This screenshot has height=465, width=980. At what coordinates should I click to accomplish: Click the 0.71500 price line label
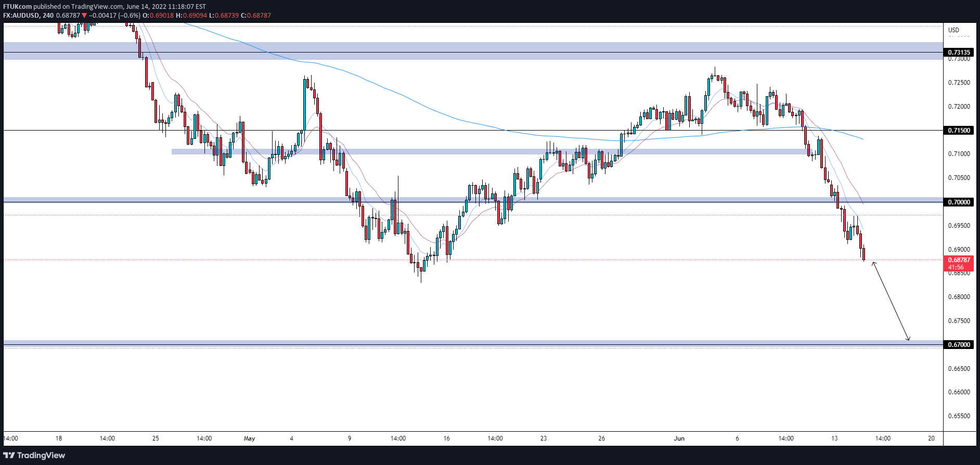pos(959,131)
